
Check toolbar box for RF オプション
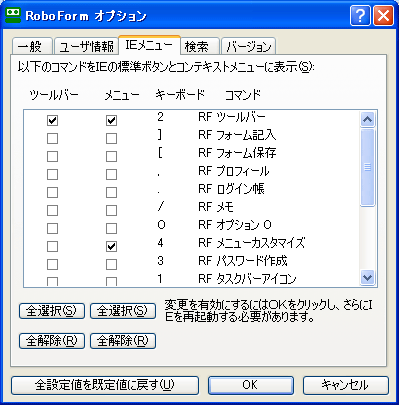click(52, 228)
